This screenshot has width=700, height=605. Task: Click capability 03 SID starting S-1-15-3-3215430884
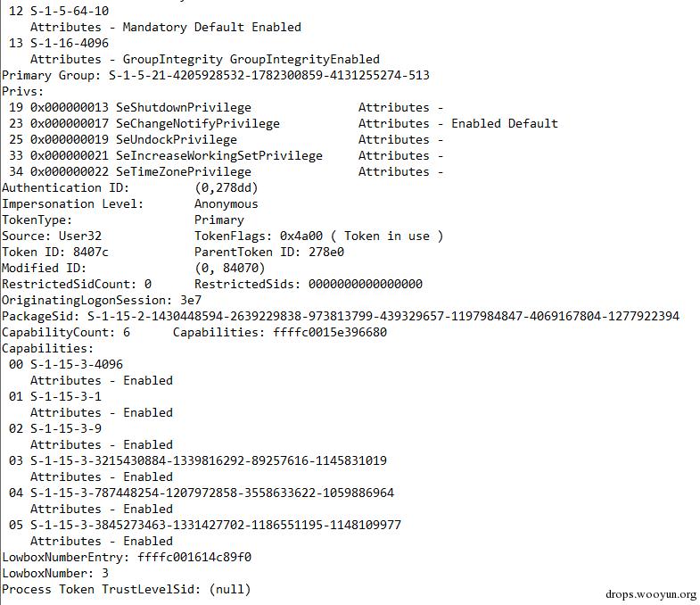[x=209, y=460]
